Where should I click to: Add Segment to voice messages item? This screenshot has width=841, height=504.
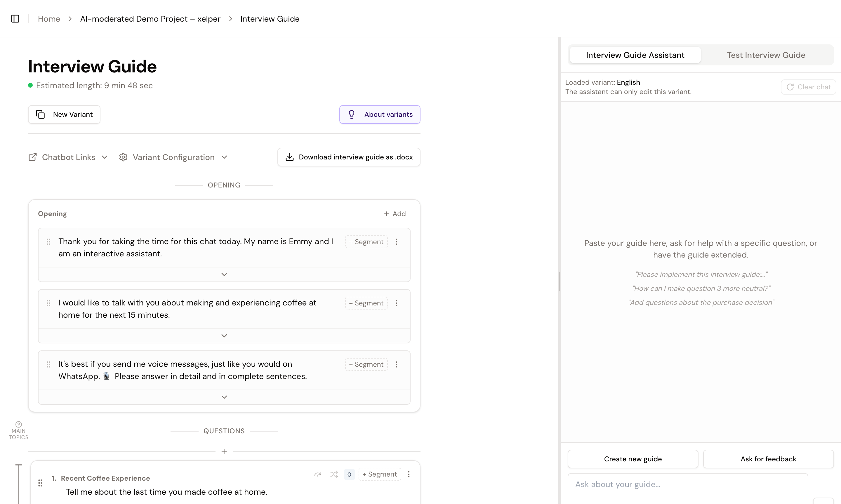click(x=366, y=364)
